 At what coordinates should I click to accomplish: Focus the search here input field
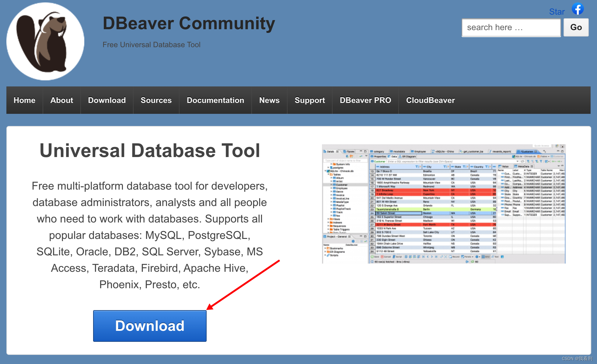coord(511,27)
